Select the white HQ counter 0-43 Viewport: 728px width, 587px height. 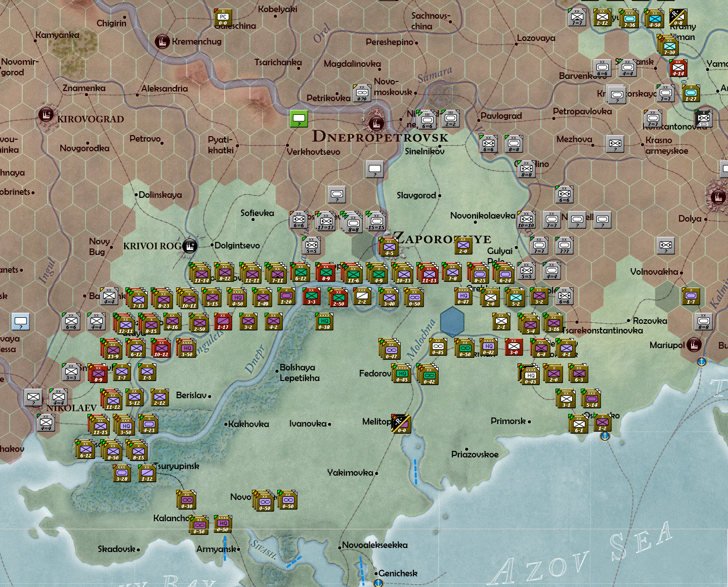click(x=531, y=375)
